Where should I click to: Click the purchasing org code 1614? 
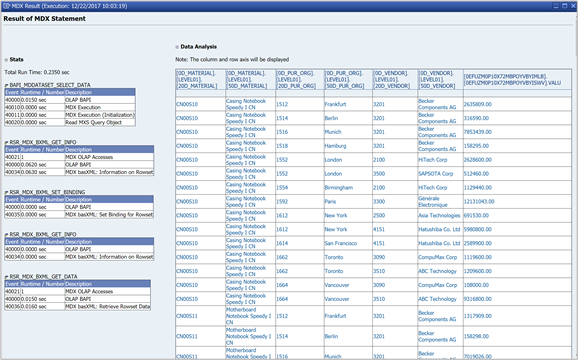[x=282, y=243]
